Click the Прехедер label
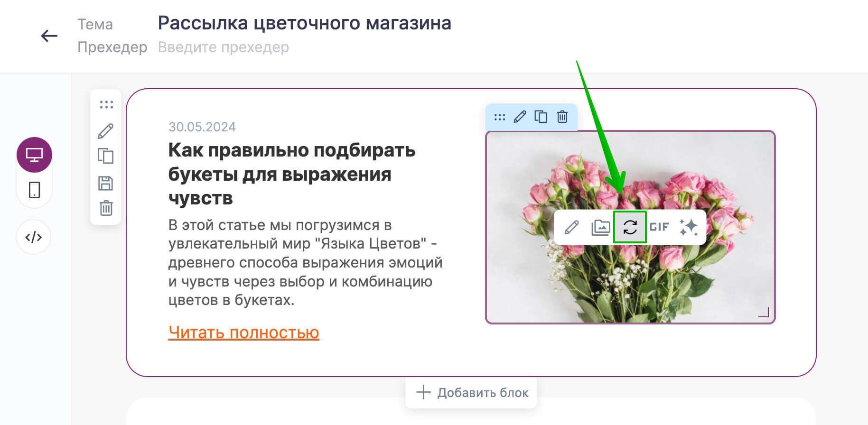868x425 pixels. 112,47
